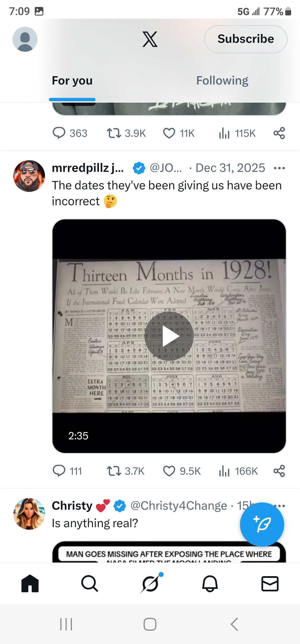Viewport: 300px width, 644px height.
Task: Open Grok from the bottom bar
Action: 151,583
